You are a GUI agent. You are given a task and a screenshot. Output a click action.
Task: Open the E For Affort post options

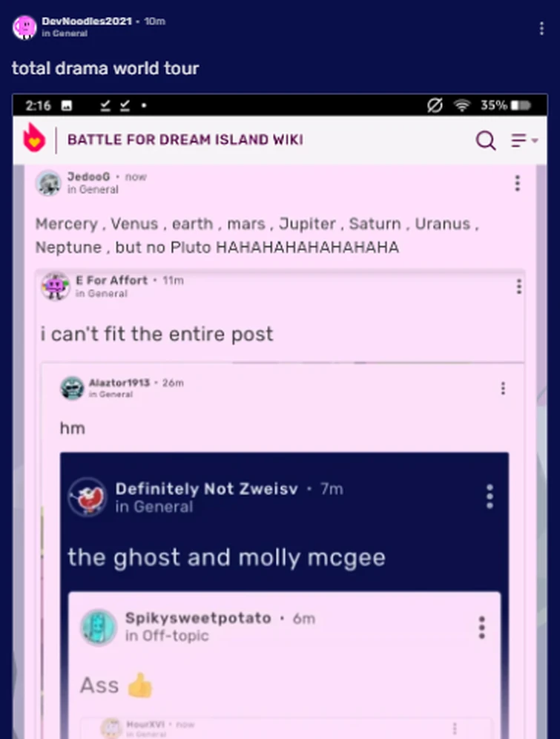(518, 286)
